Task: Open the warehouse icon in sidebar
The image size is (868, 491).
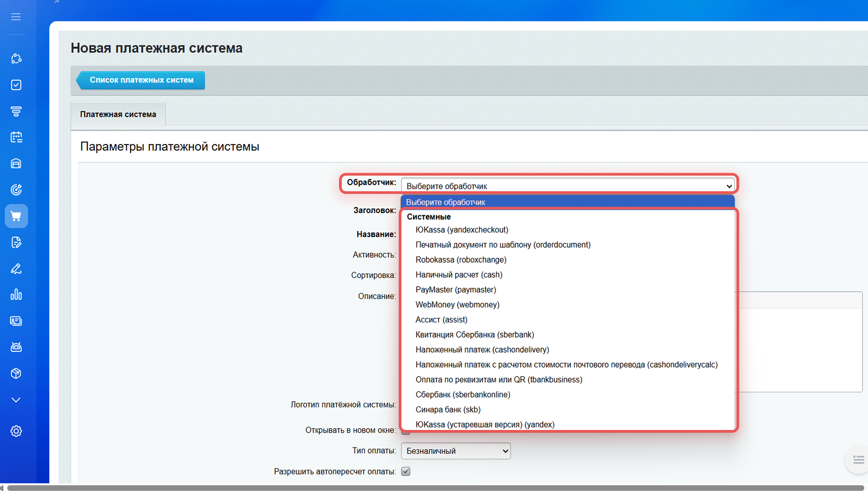Action: point(16,164)
